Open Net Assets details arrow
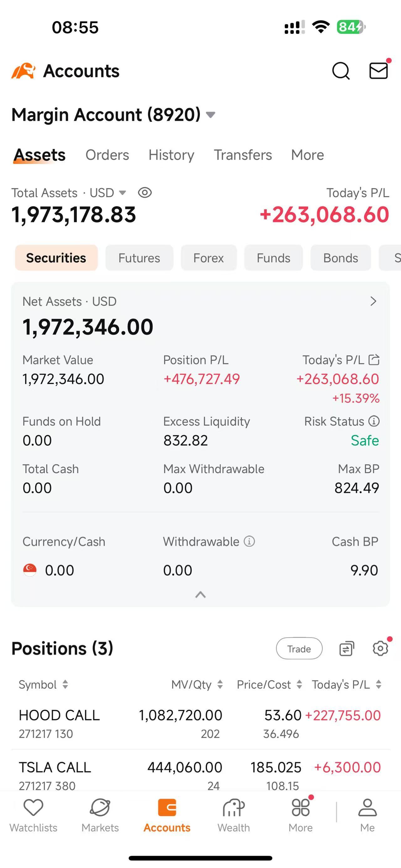This screenshot has width=401, height=868. pyautogui.click(x=373, y=301)
